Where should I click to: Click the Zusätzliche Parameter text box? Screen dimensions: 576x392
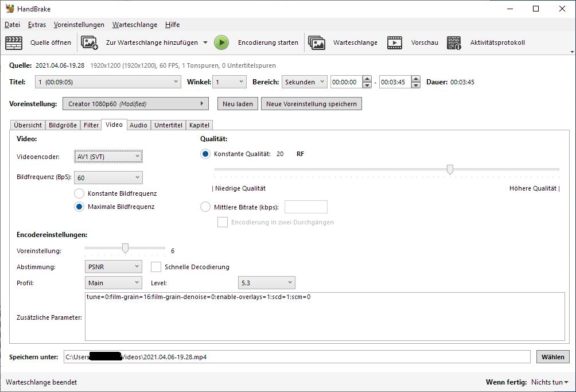click(x=325, y=316)
